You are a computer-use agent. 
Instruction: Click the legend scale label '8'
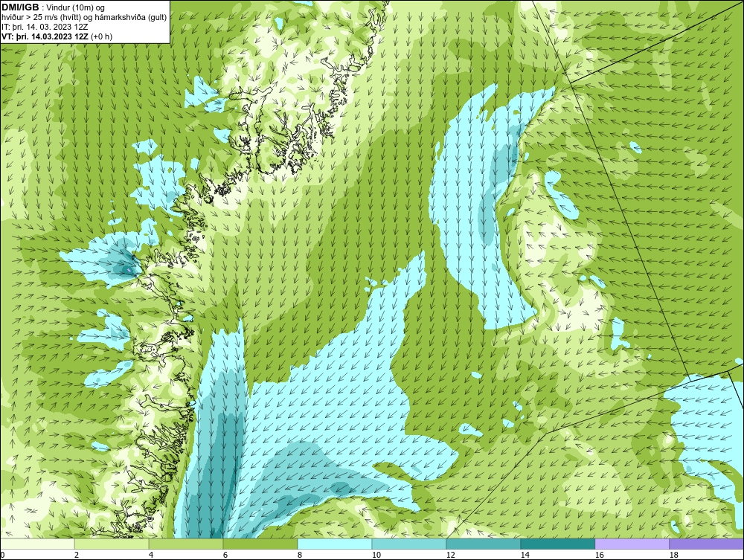(x=299, y=555)
